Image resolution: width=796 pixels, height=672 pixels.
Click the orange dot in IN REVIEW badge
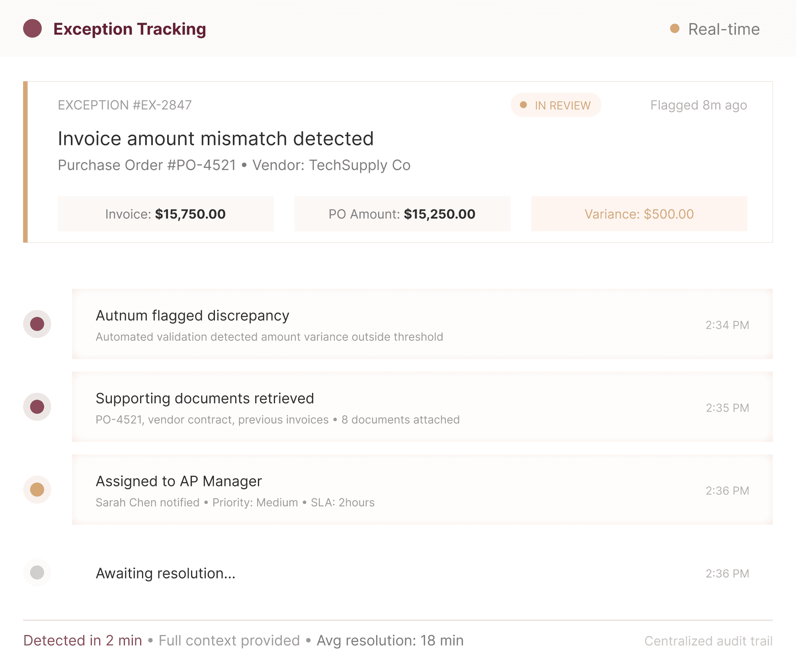coord(523,105)
